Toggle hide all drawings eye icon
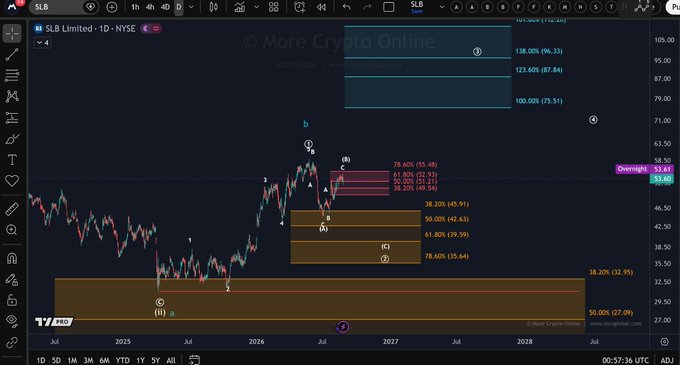This screenshot has height=365, width=680. tap(12, 321)
